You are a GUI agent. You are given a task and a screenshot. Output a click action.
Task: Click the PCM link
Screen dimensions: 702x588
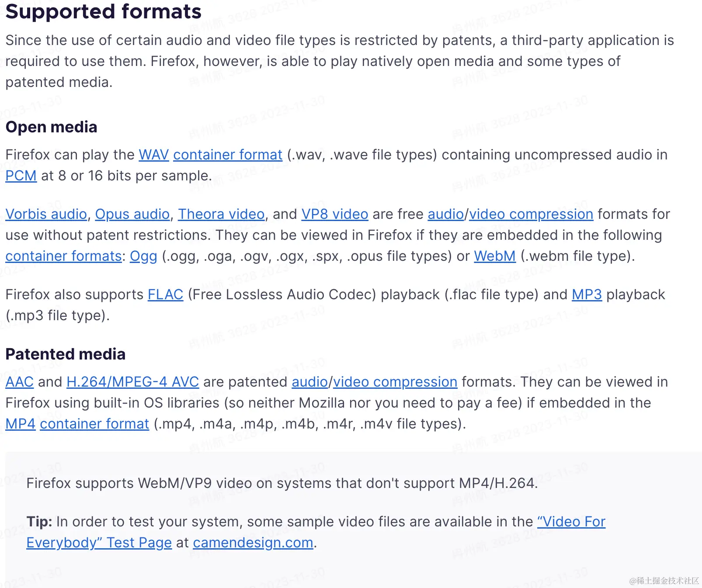pos(21,176)
